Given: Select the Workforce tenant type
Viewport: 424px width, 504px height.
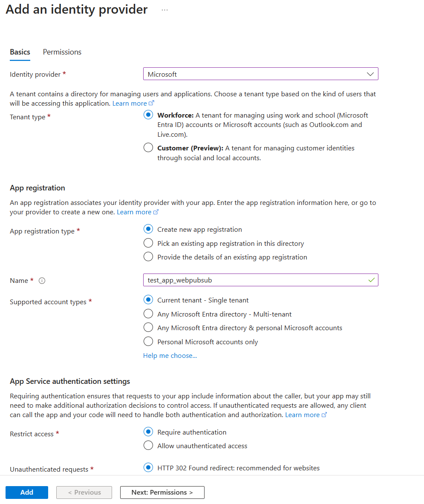Looking at the screenshot, I should pyautogui.click(x=148, y=115).
